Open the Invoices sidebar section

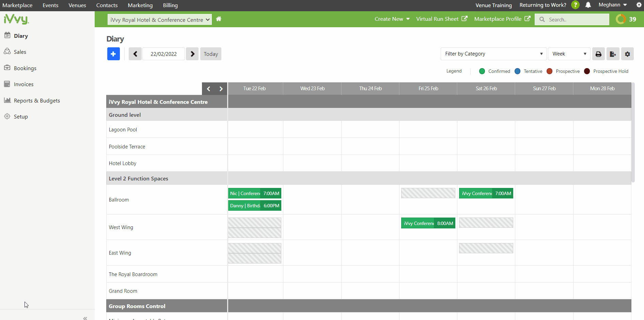[19, 84]
